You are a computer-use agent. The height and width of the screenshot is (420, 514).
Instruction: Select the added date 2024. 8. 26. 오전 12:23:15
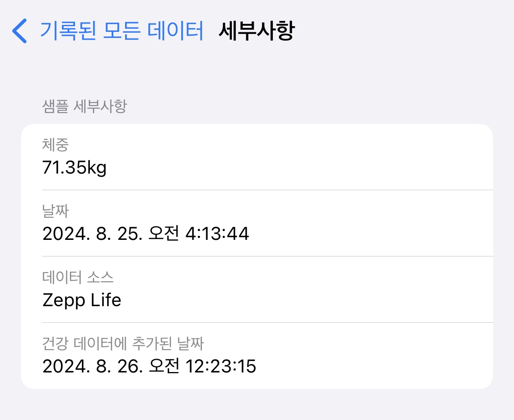pos(149,366)
